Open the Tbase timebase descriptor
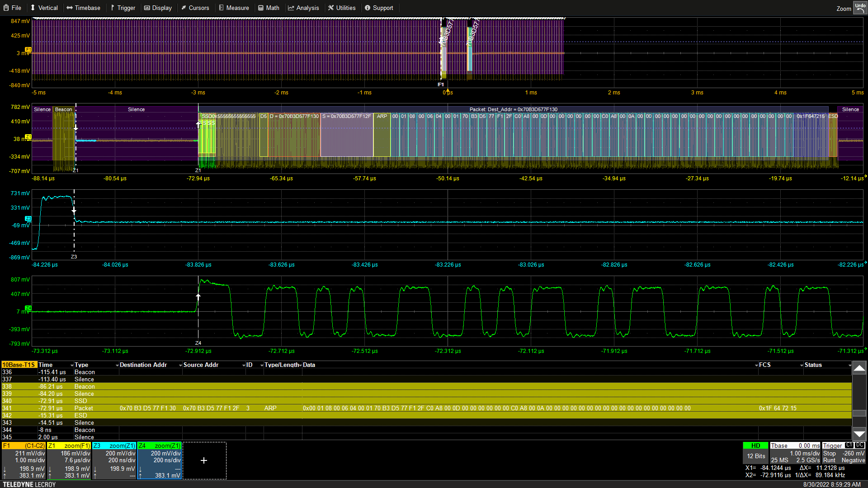This screenshot has height=488, width=868. (795, 453)
